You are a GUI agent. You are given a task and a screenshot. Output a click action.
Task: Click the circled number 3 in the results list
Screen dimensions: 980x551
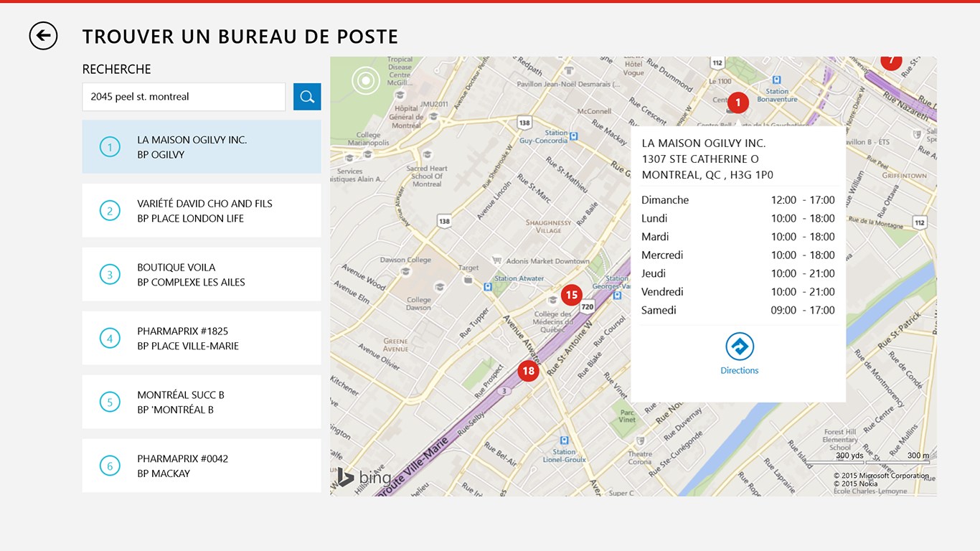click(x=110, y=275)
